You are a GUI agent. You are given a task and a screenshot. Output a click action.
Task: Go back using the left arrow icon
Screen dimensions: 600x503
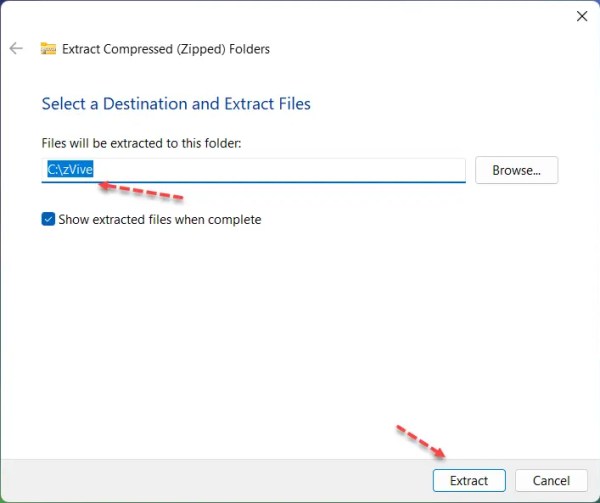coord(16,49)
